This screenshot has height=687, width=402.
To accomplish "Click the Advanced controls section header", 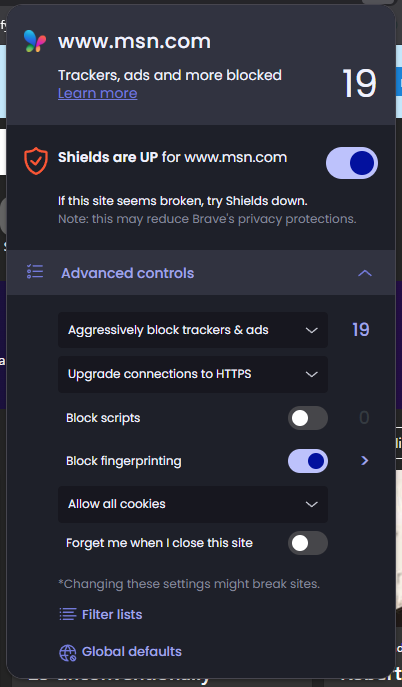I will 201,273.
